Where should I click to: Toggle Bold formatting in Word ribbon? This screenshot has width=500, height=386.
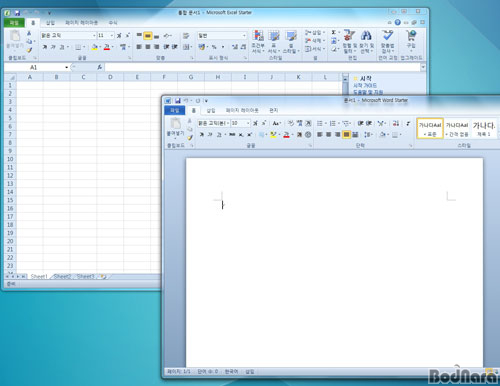pos(202,135)
